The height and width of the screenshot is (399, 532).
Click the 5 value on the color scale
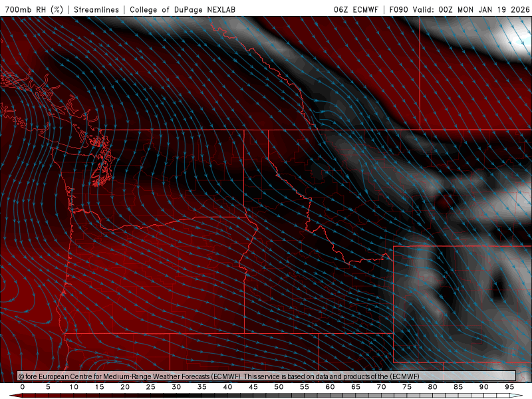click(48, 387)
